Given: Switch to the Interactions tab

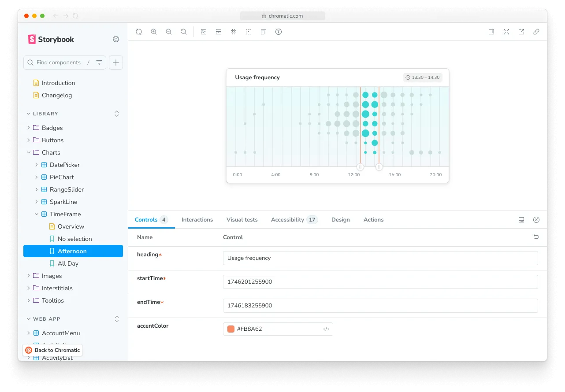Looking at the screenshot, I should tap(197, 220).
